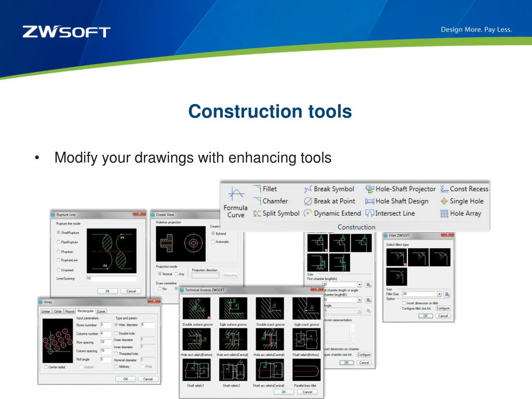Image resolution: width=532 pixels, height=399 pixels.
Task: Check Insert dimension on fillet
Action: (404, 303)
